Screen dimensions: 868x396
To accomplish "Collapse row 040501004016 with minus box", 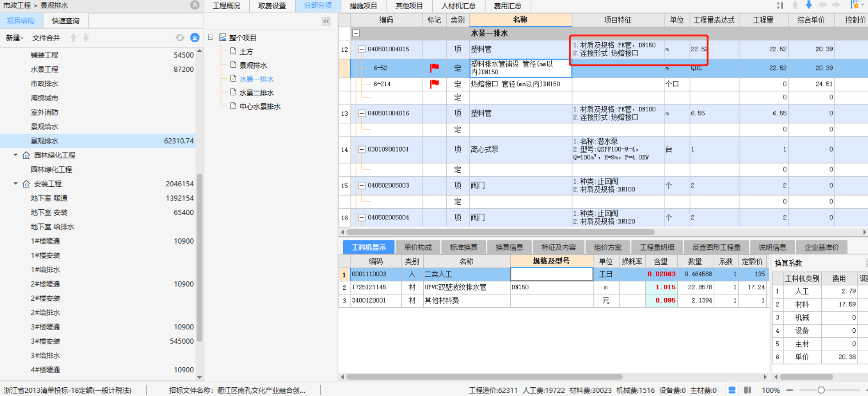I will click(361, 113).
